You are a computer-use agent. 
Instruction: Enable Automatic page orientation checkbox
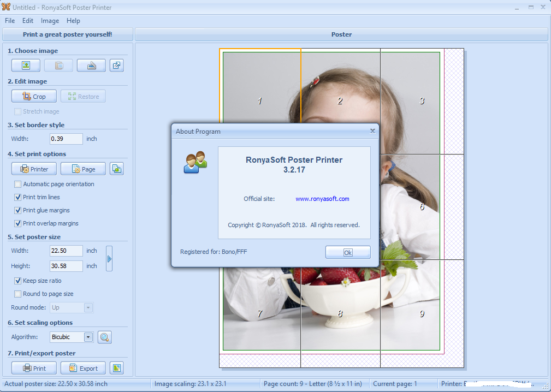pyautogui.click(x=18, y=184)
